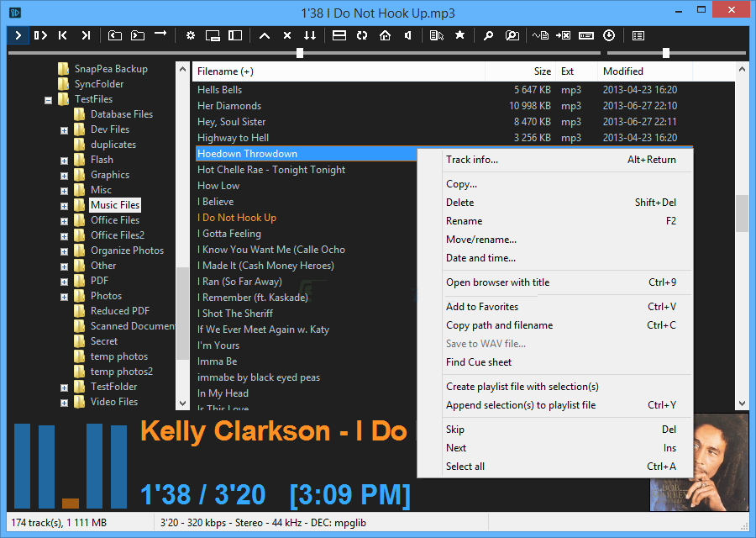756x538 pixels.
Task: Select "Add to Favorites" in context menu
Action: tap(482, 307)
